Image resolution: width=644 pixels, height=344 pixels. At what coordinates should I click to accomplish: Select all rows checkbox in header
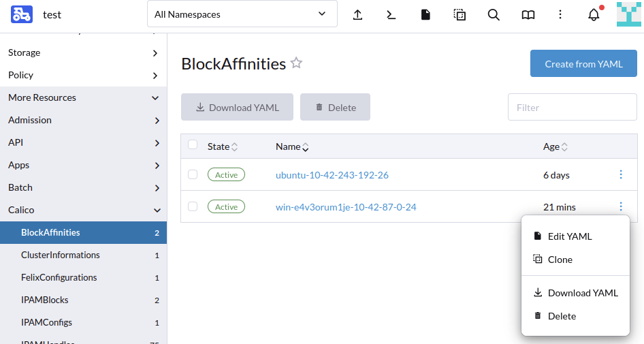(x=193, y=144)
